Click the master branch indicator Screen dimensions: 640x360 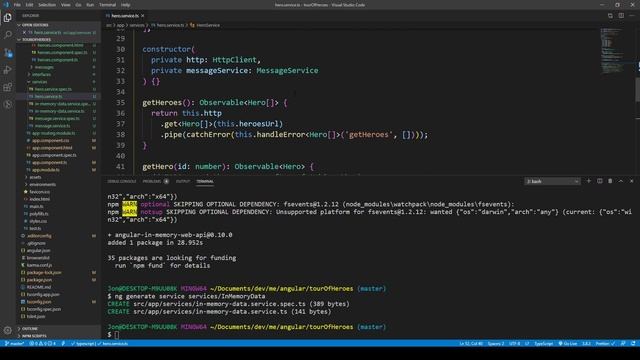[x=14, y=344]
